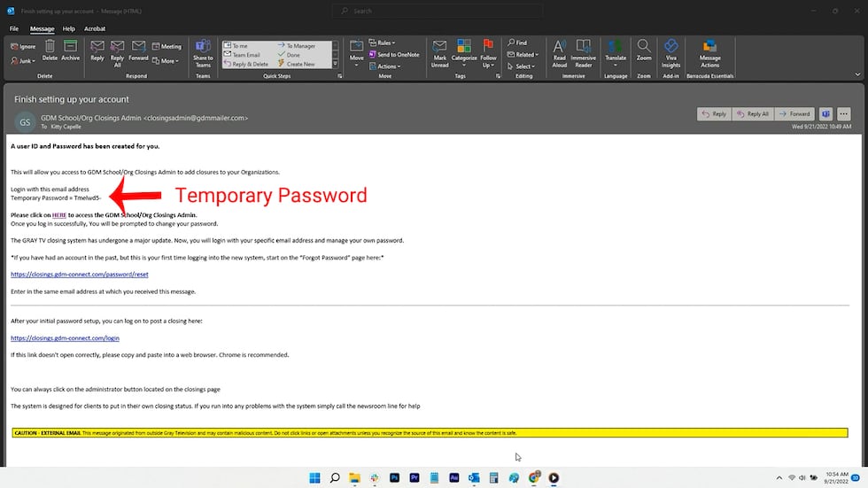This screenshot has height=488, width=868.
Task: Expand the Junk dropdown
Action: (x=24, y=61)
